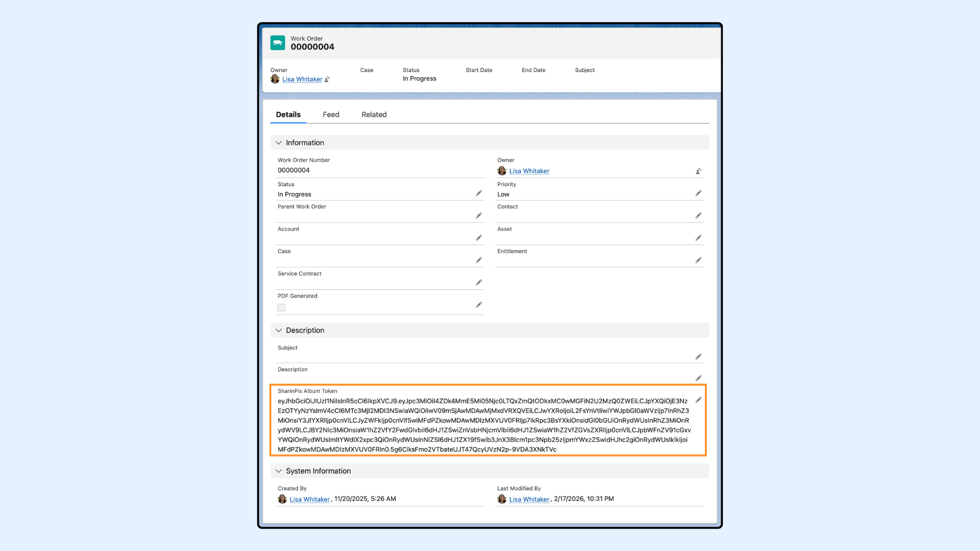The width and height of the screenshot is (980, 551).
Task: Edit the Entitlement field pencil icon
Action: pyautogui.click(x=698, y=260)
